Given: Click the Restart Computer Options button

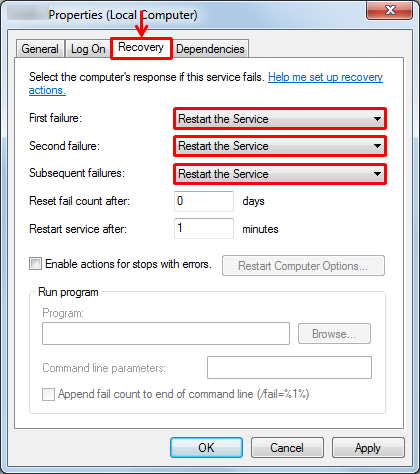Looking at the screenshot, I should coord(303,266).
